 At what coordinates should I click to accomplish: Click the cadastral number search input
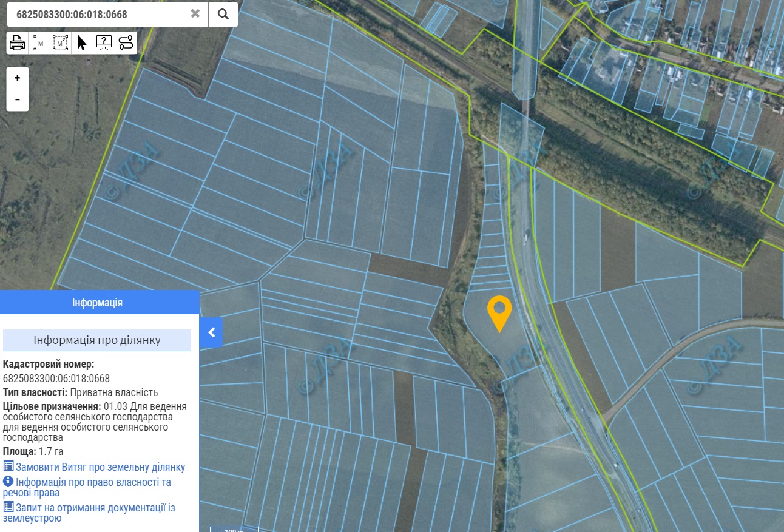click(97, 14)
